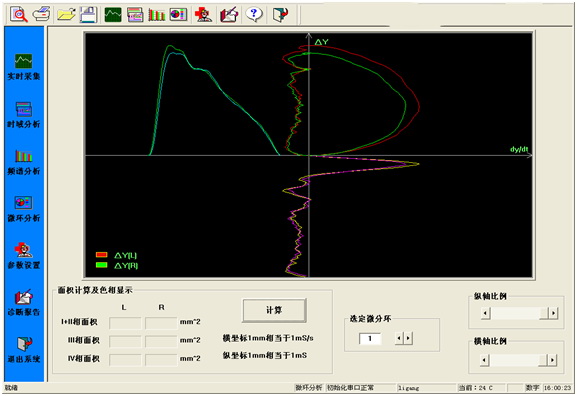Image resolution: width=577 pixels, height=396 pixels.
Task: Click right arrow of 选定微分环 stepper
Action: pos(408,338)
